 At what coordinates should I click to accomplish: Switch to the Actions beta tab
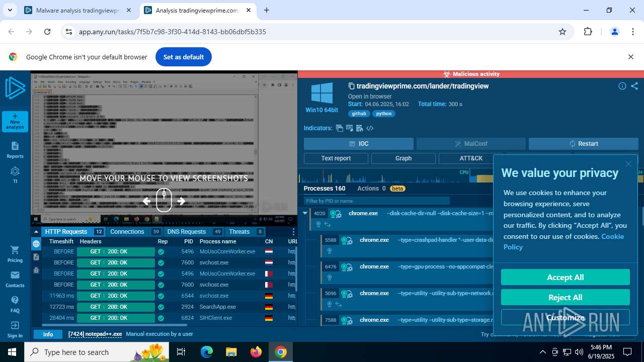(381, 189)
